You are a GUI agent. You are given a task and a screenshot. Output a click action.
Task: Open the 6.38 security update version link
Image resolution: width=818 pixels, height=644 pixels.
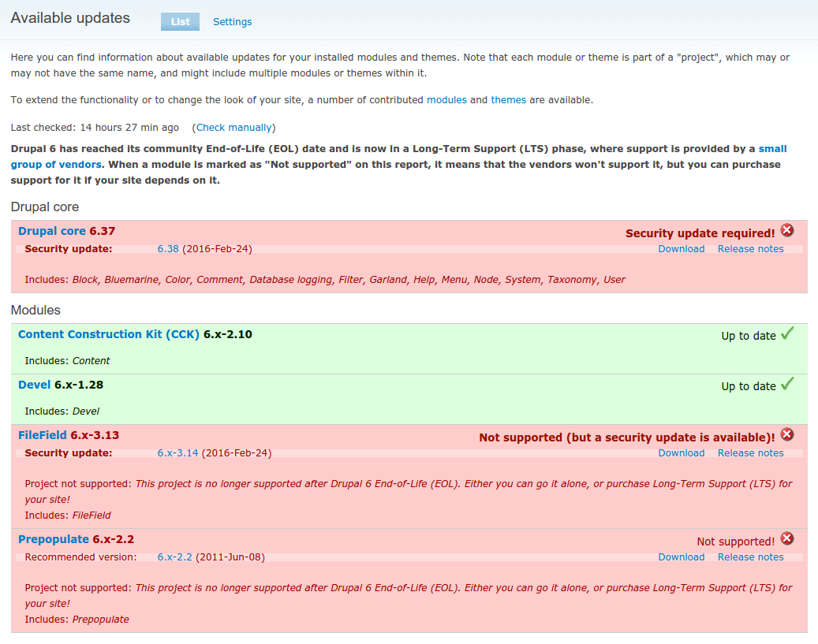coord(168,249)
